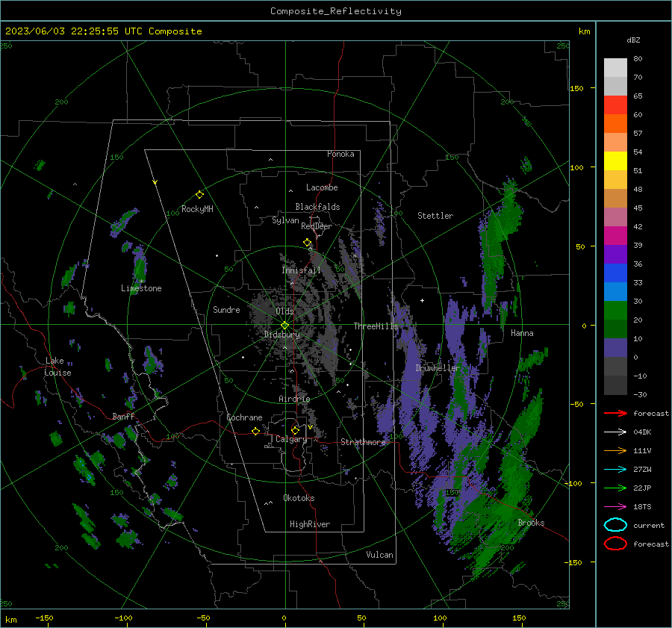The width and height of the screenshot is (672, 628).
Task: Click the Blackfalds label
Action: point(317,207)
